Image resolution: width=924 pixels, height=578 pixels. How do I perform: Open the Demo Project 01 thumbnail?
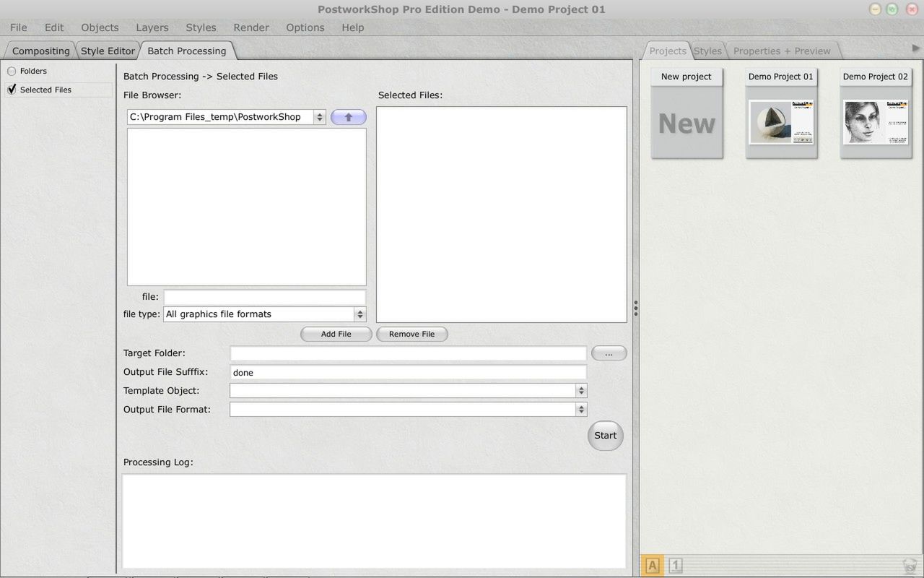(x=781, y=114)
